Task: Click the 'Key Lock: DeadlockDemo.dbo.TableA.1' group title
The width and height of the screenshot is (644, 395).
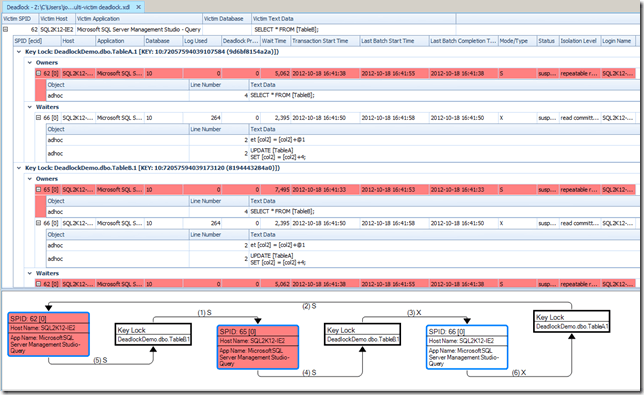Action: (152, 52)
